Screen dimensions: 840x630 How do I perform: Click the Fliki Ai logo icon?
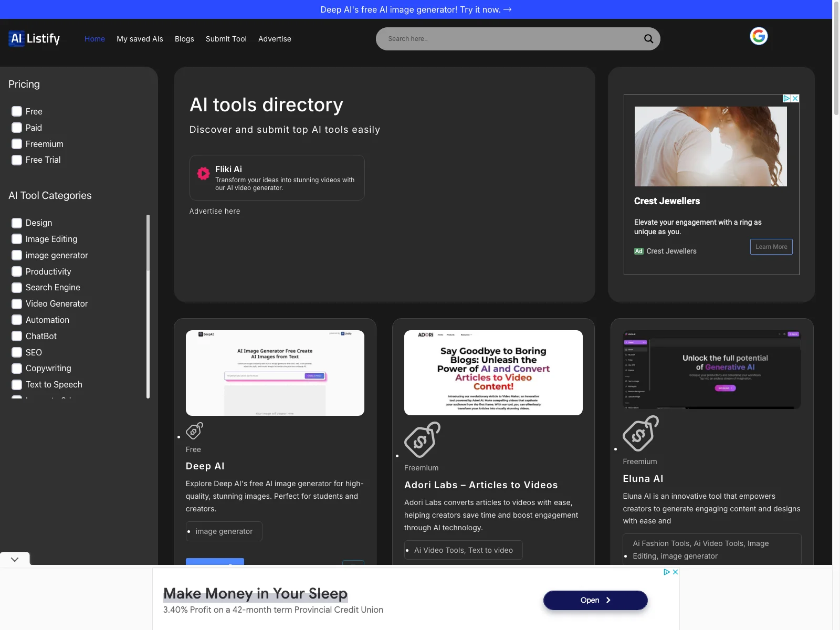tap(203, 173)
